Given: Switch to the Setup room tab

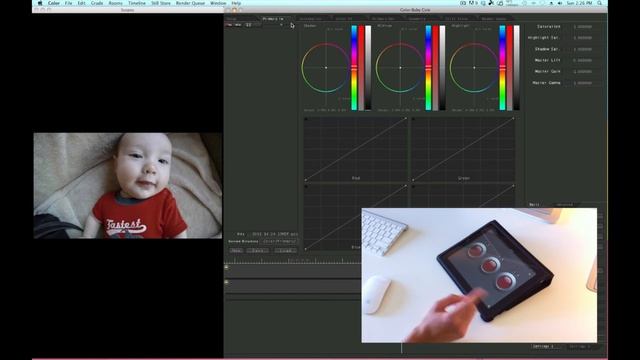Looking at the screenshot, I should tap(232, 19).
